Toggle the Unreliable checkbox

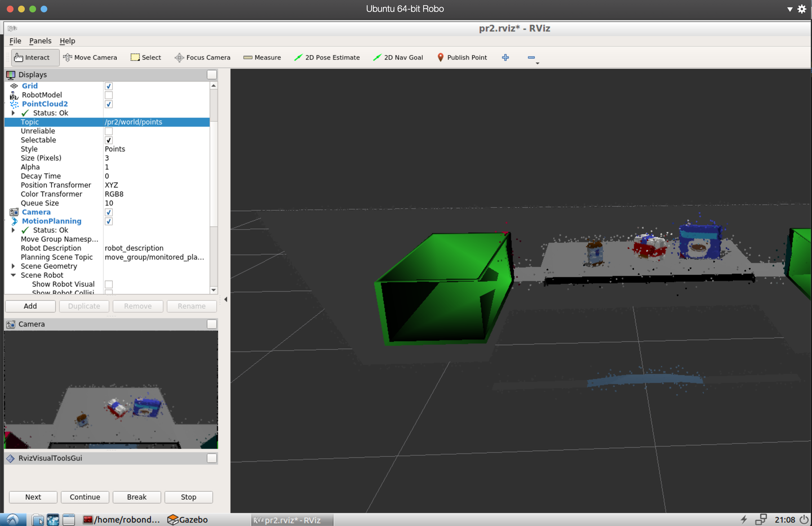tap(108, 131)
